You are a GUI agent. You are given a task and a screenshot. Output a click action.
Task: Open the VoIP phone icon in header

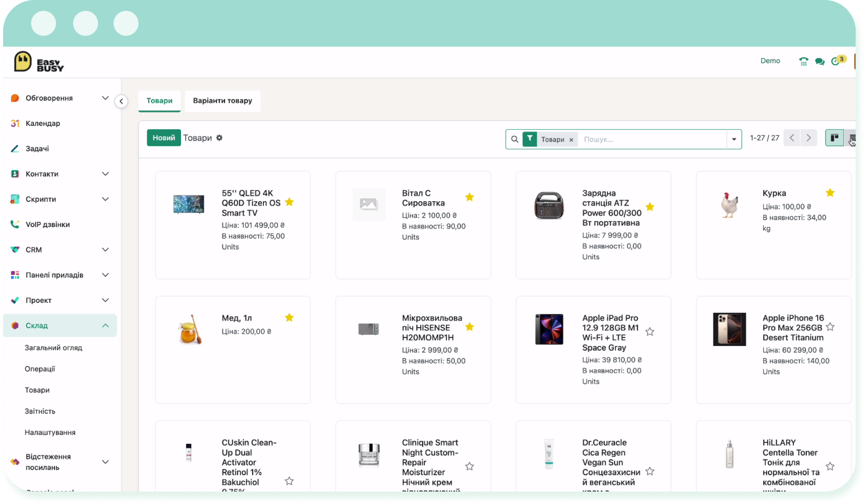pyautogui.click(x=803, y=61)
